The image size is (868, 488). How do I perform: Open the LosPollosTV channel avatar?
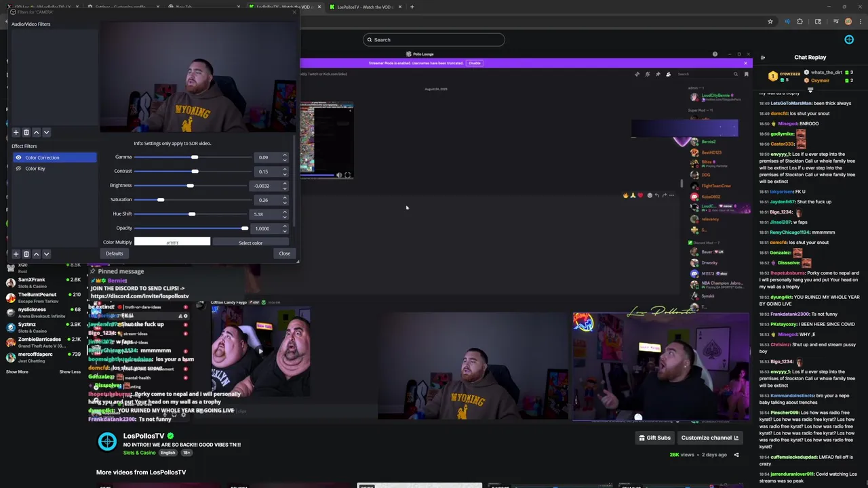coord(107,442)
